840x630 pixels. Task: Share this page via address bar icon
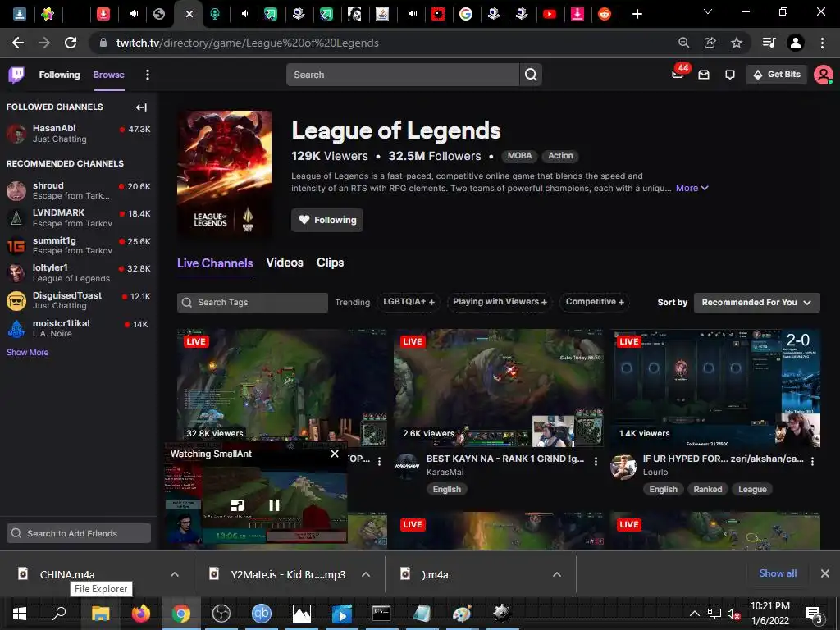710,43
